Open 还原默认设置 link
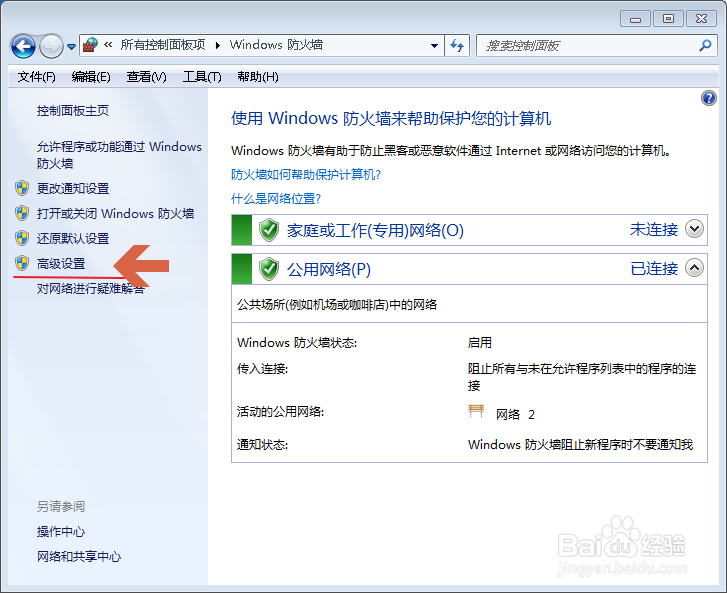The height and width of the screenshot is (593, 727). (73, 239)
